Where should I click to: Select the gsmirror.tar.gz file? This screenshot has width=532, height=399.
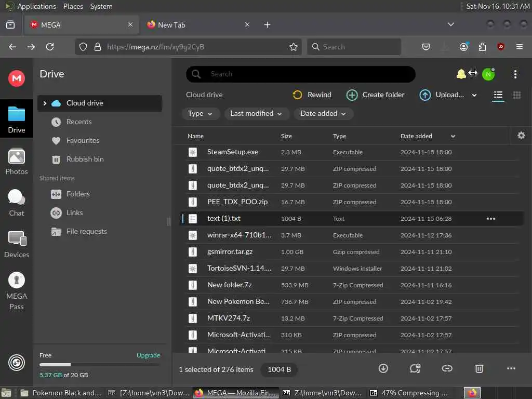[351, 252]
